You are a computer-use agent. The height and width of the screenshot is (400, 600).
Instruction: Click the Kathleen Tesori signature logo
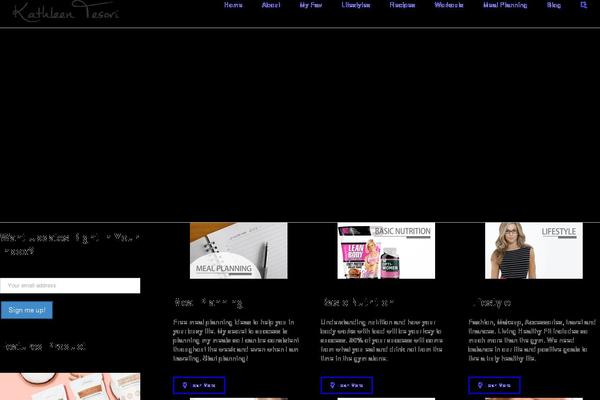click(x=66, y=11)
